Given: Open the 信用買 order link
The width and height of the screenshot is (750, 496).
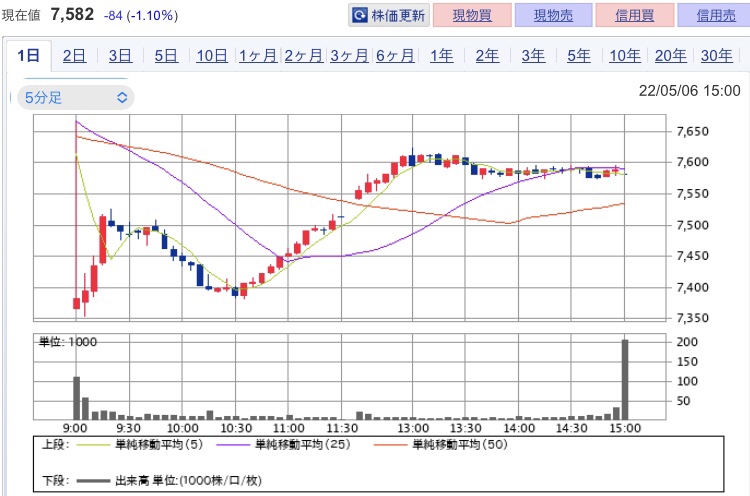Looking at the screenshot, I should [635, 15].
